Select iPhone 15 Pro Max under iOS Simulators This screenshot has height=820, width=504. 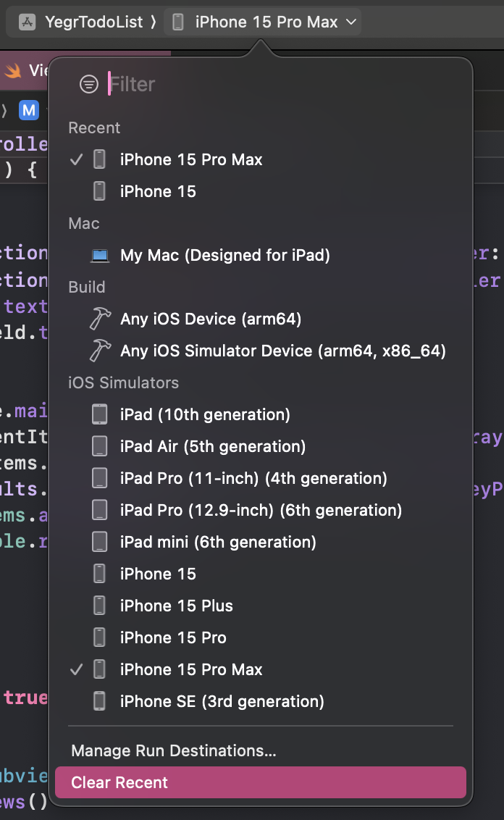coord(261,670)
